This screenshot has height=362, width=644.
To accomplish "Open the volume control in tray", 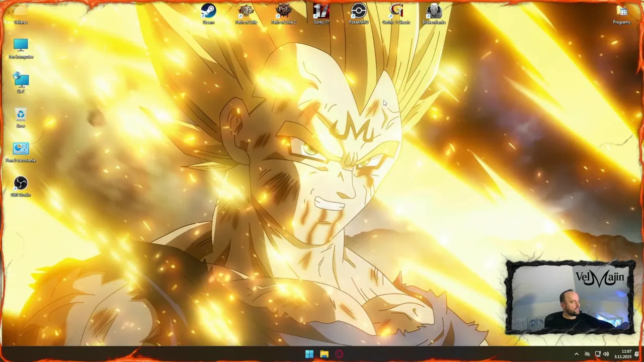I will [606, 354].
